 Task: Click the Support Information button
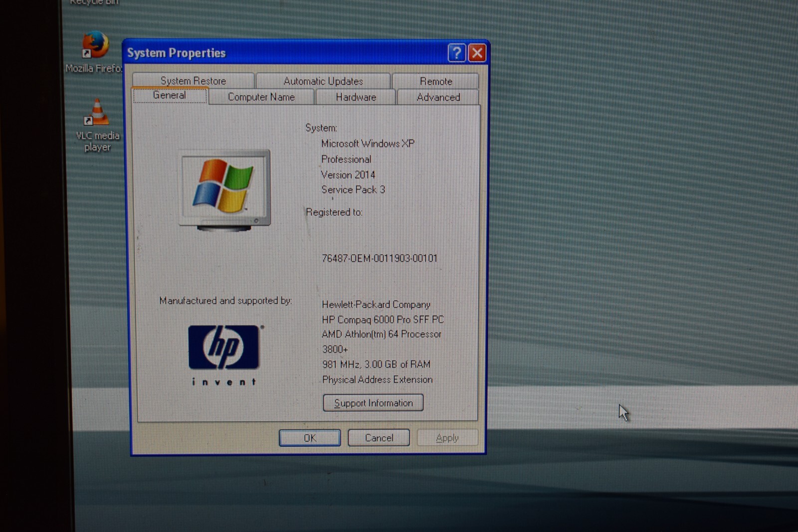(373, 403)
